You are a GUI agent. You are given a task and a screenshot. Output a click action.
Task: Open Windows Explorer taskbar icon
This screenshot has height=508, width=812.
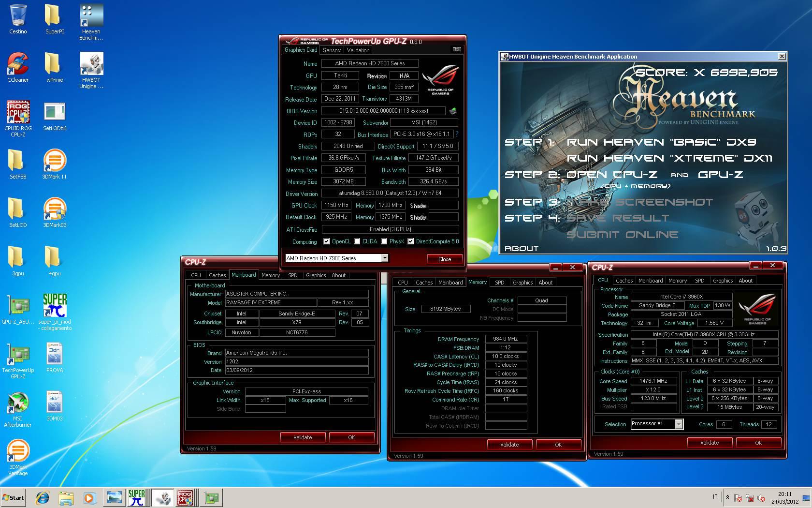coord(66,497)
